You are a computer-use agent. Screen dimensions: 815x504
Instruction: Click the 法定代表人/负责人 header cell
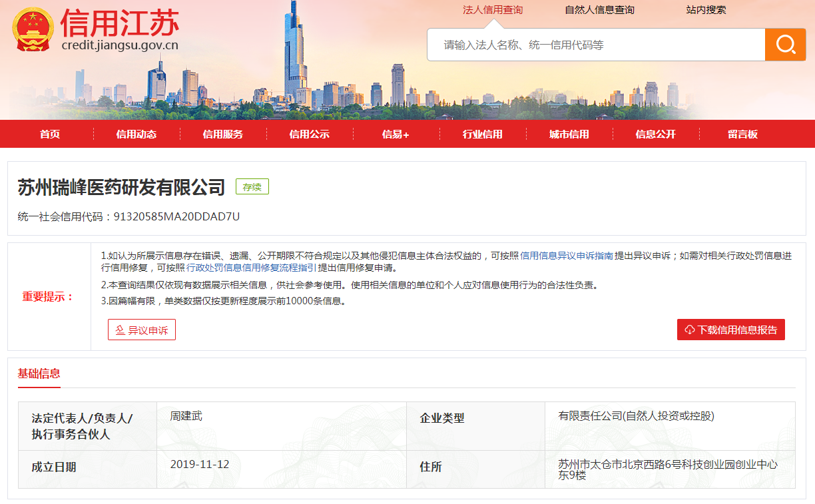(x=87, y=426)
